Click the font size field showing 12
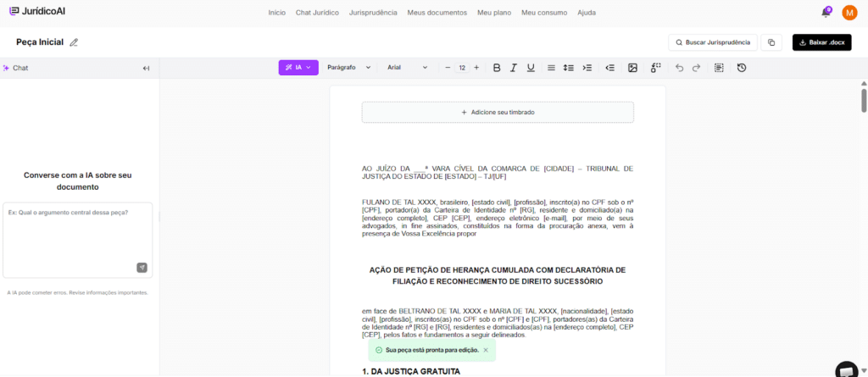This screenshot has height=377, width=868. (x=462, y=68)
